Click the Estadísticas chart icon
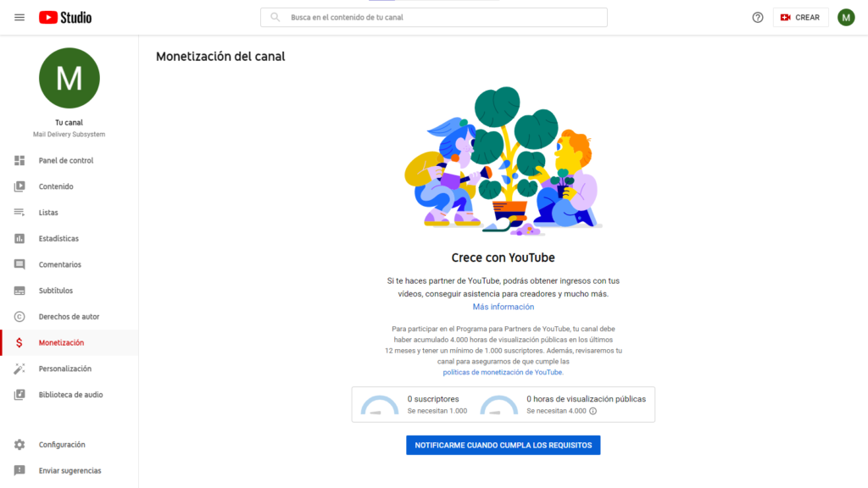The image size is (868, 488). 19,239
